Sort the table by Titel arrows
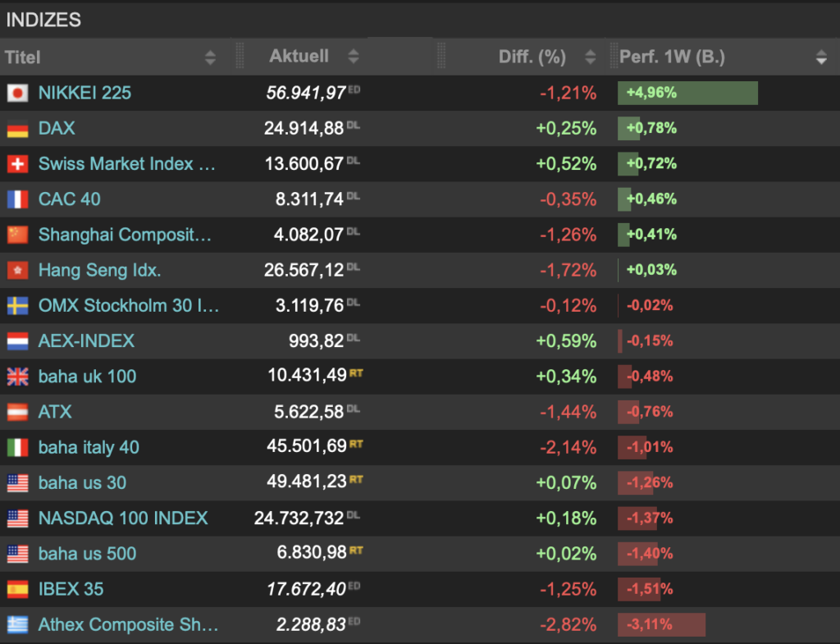This screenshot has height=644, width=840. (210, 57)
